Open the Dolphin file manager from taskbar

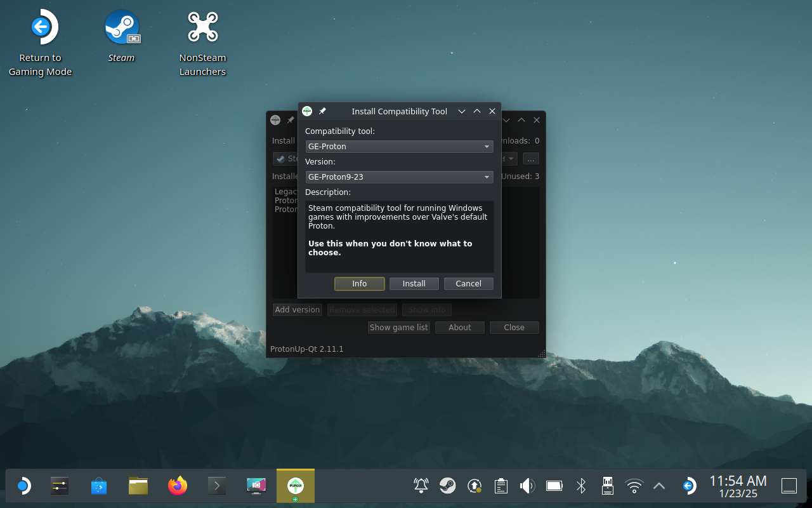(x=138, y=486)
